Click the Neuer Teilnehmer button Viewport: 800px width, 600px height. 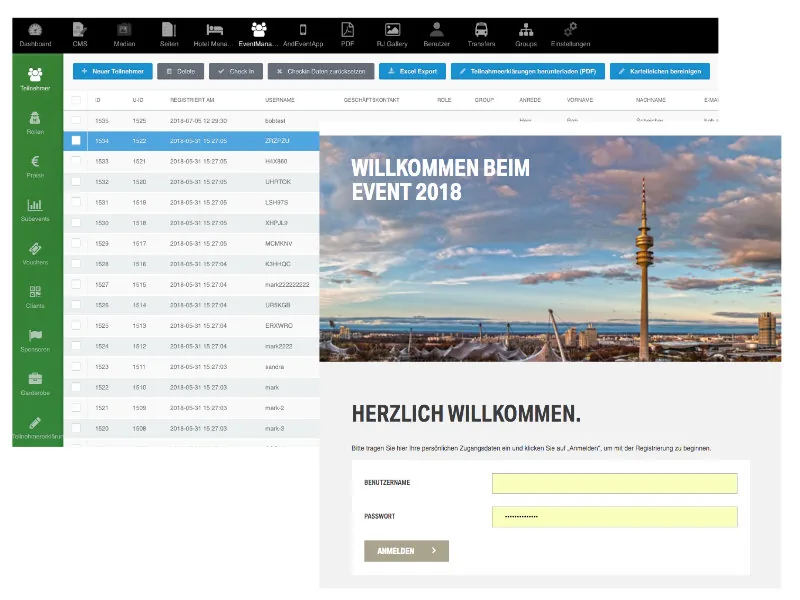[113, 71]
